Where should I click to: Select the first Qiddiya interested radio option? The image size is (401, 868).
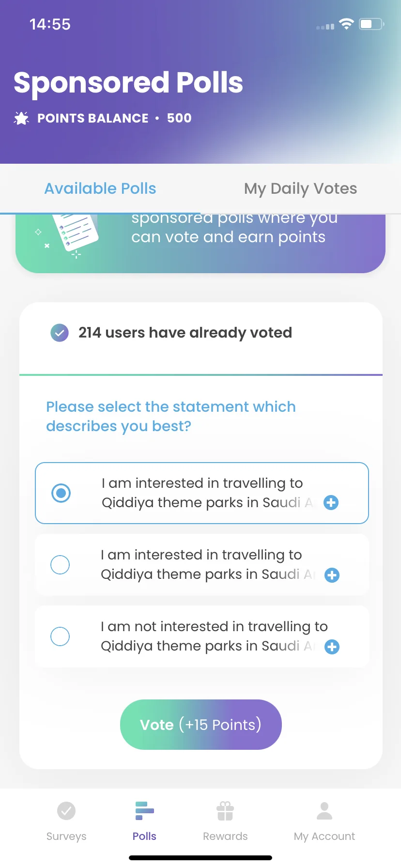click(61, 493)
